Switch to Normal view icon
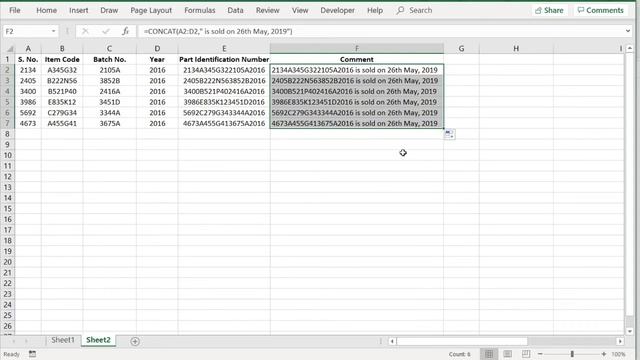 pyautogui.click(x=489, y=354)
